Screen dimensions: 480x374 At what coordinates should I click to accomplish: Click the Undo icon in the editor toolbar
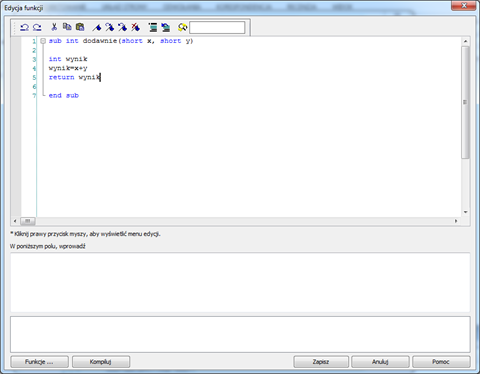24,28
